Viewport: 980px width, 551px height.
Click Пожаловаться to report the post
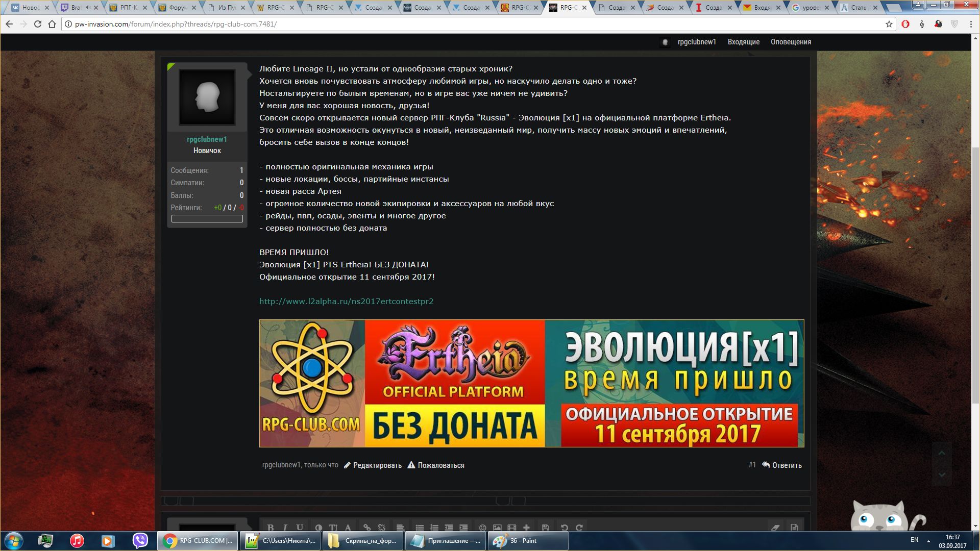click(436, 465)
